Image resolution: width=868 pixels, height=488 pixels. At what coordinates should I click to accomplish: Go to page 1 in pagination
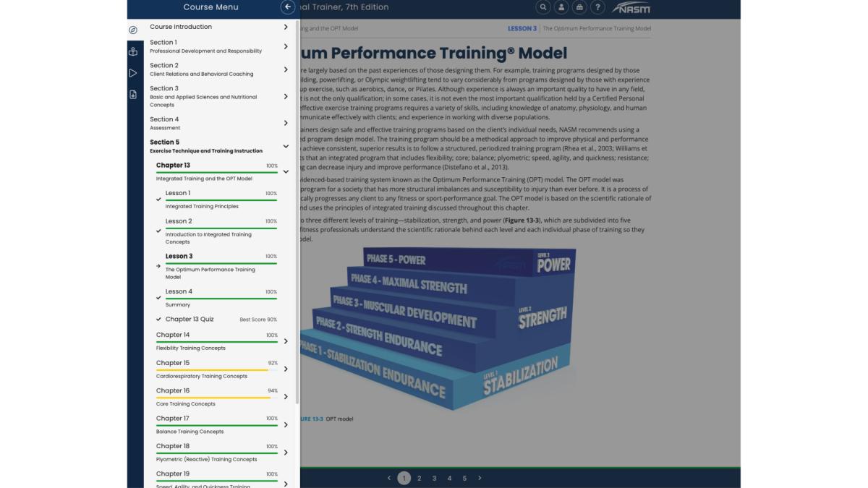pyautogui.click(x=404, y=478)
